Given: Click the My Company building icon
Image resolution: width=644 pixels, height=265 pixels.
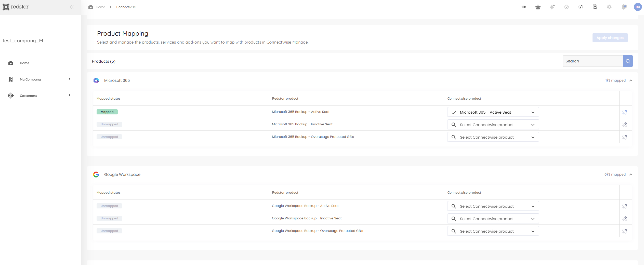Looking at the screenshot, I should [11, 79].
